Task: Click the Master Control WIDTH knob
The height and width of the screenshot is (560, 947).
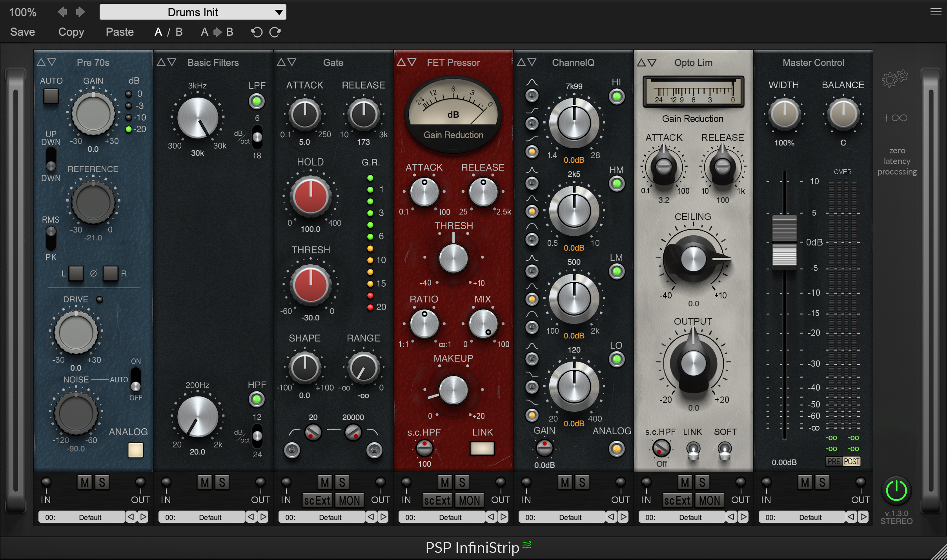Action: [x=784, y=114]
